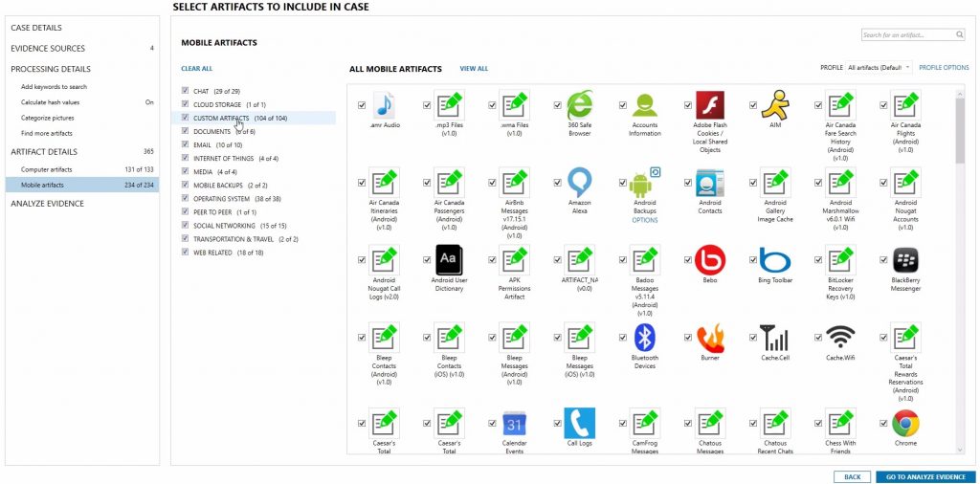Select the Burner flame icon
This screenshot has height=484, width=980.
710,338
